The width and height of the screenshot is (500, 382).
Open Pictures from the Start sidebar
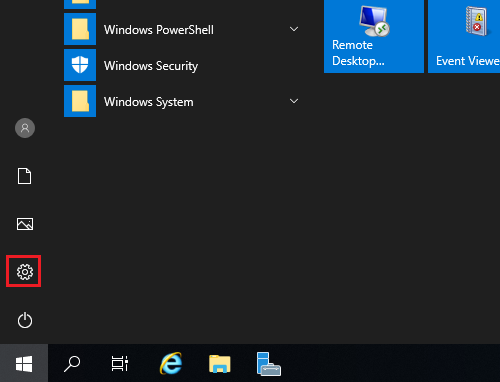pyautogui.click(x=25, y=224)
